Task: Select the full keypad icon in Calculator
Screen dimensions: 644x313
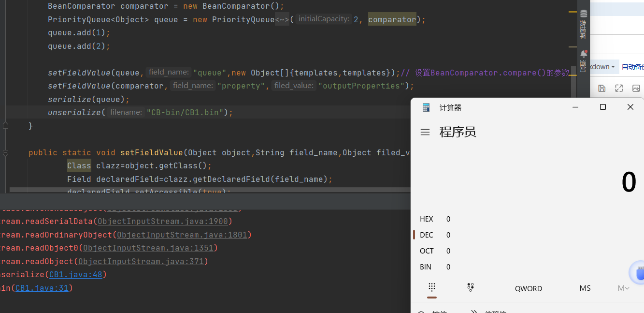Action: [x=431, y=288]
